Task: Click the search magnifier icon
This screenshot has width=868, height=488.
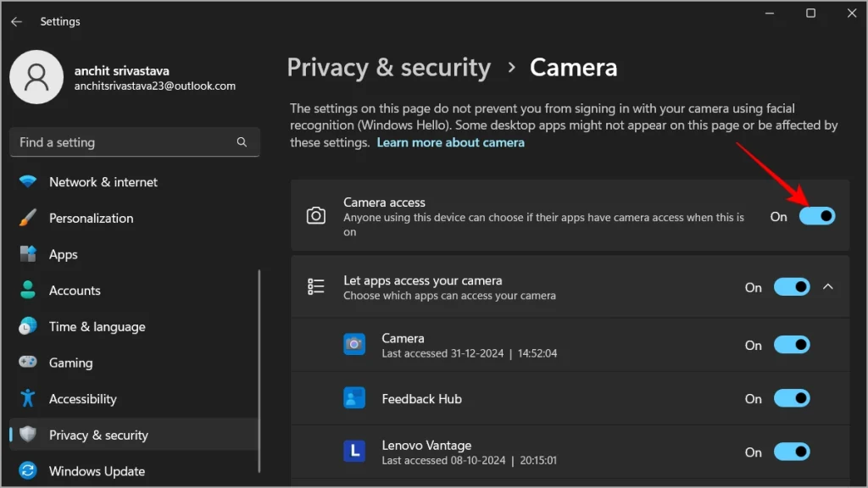Action: 242,142
